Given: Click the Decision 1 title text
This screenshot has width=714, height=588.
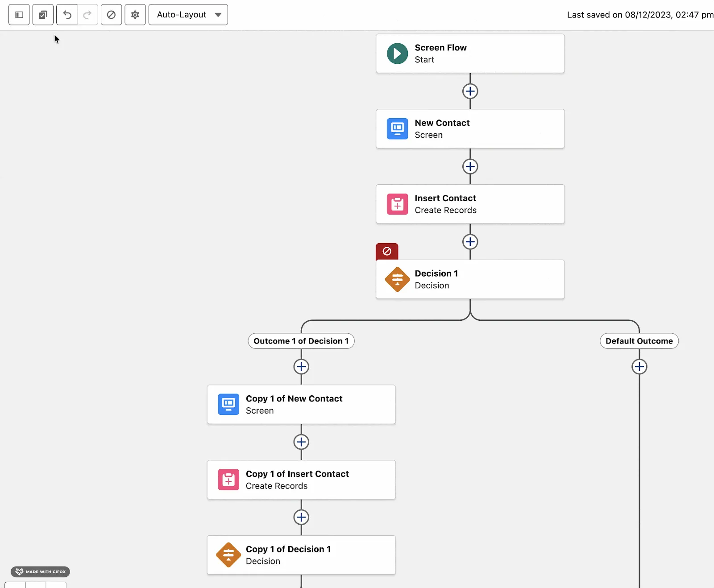Looking at the screenshot, I should coord(436,273).
